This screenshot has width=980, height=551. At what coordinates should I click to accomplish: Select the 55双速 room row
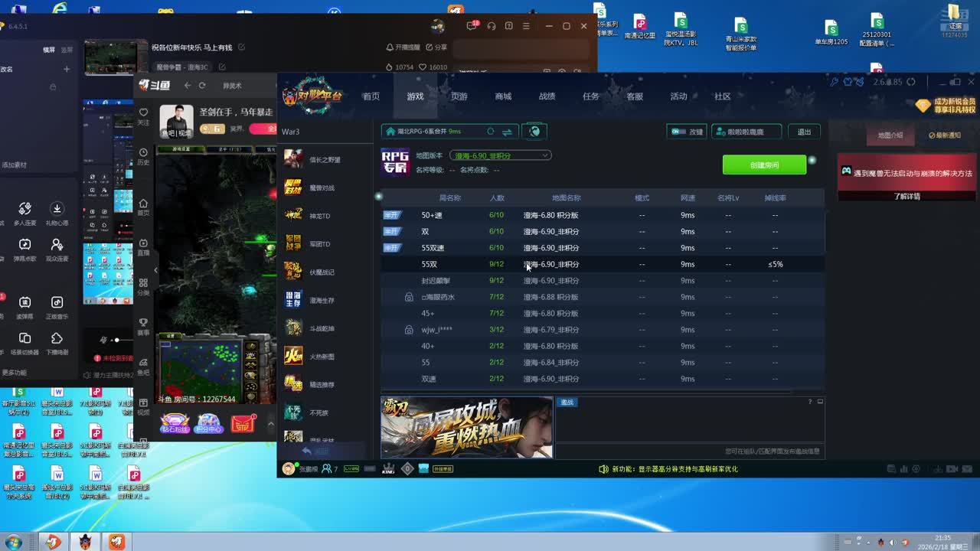(x=603, y=248)
